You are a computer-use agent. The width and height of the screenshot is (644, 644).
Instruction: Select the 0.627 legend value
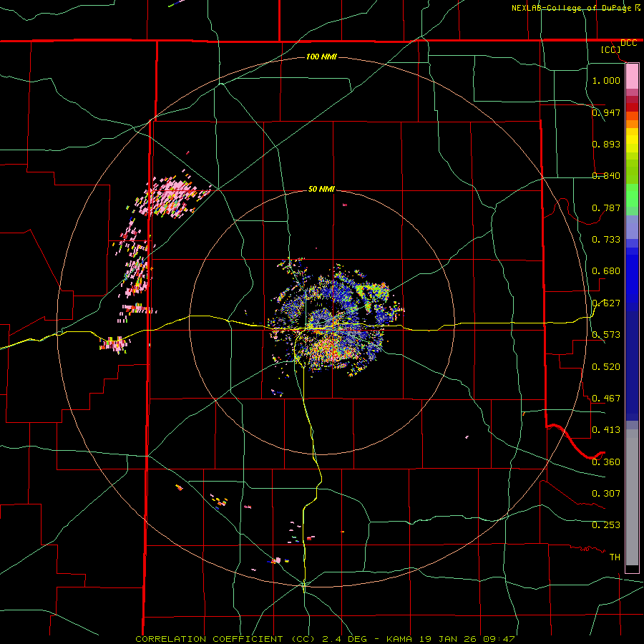(x=606, y=303)
